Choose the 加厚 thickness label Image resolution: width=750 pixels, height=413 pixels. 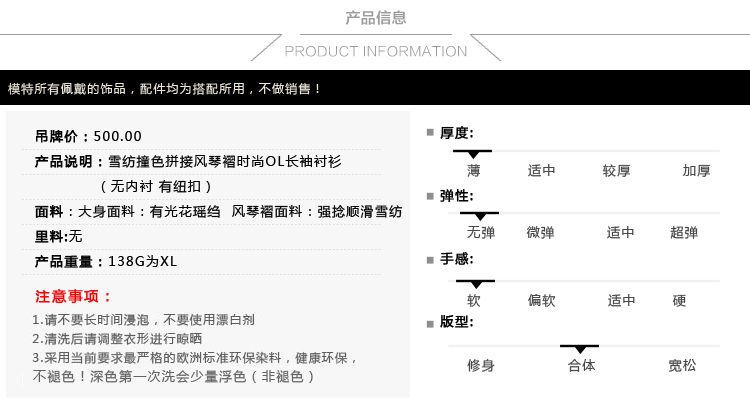pyautogui.click(x=696, y=170)
